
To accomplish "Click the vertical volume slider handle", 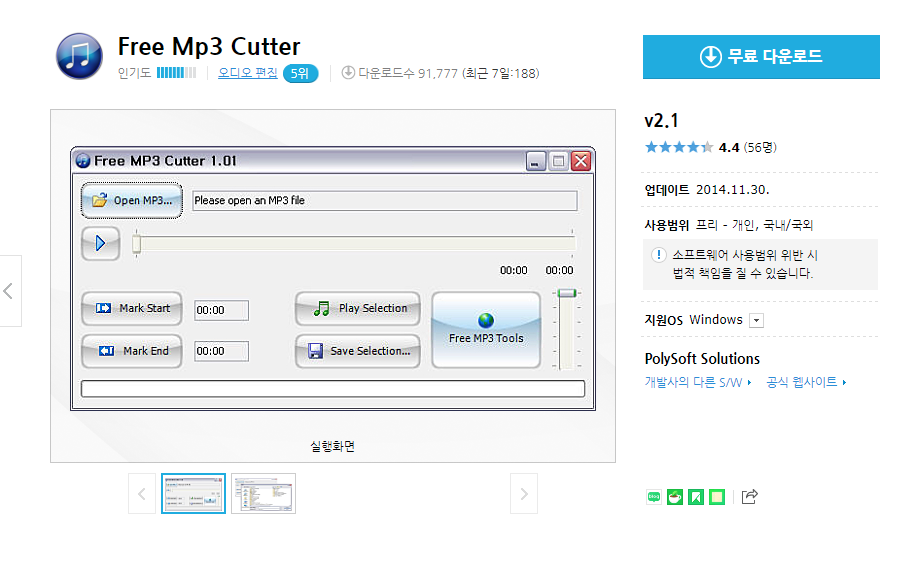I will (x=567, y=293).
